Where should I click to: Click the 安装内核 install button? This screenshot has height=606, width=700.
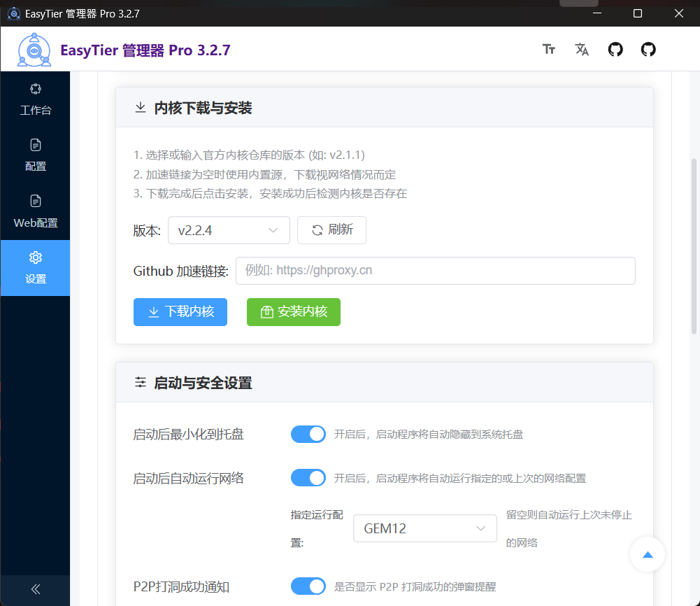[293, 312]
